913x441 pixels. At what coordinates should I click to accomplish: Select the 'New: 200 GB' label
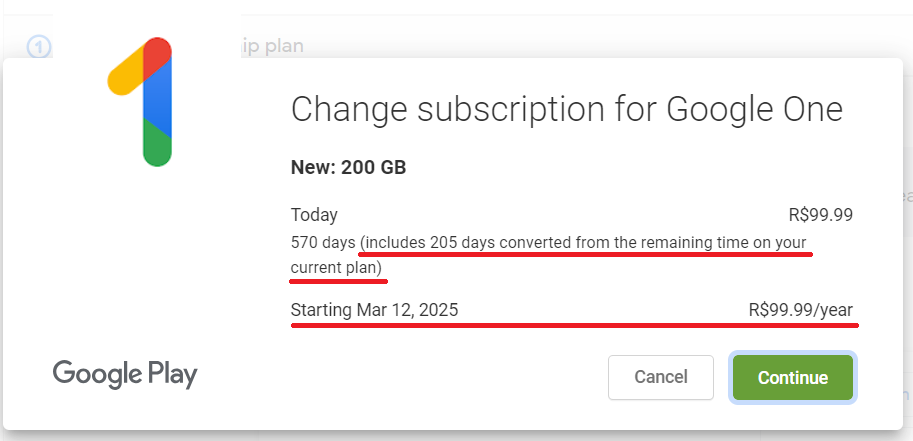[x=348, y=168]
